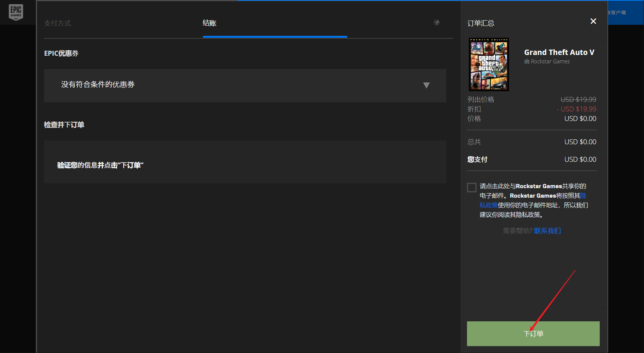This screenshot has width=644, height=353.
Task: Click the globe language icon
Action: 437,23
